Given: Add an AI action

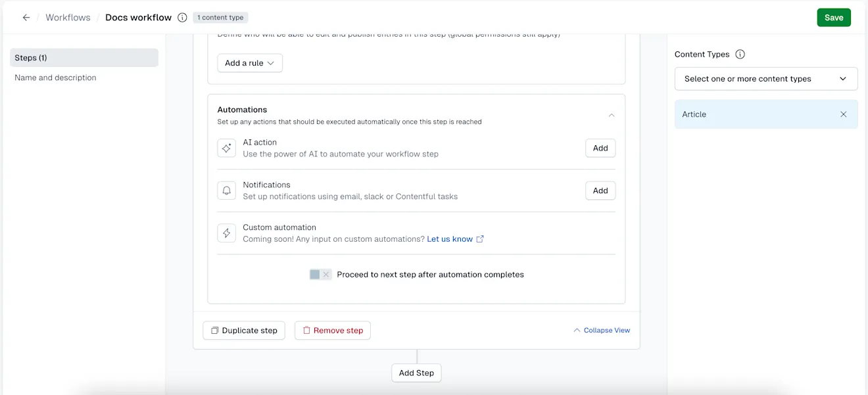Looking at the screenshot, I should pos(600,148).
